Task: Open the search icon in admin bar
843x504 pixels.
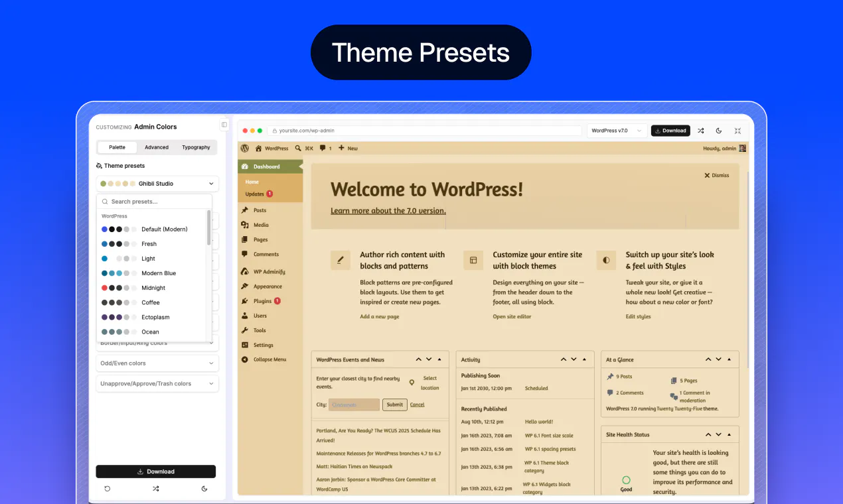Action: [298, 149]
